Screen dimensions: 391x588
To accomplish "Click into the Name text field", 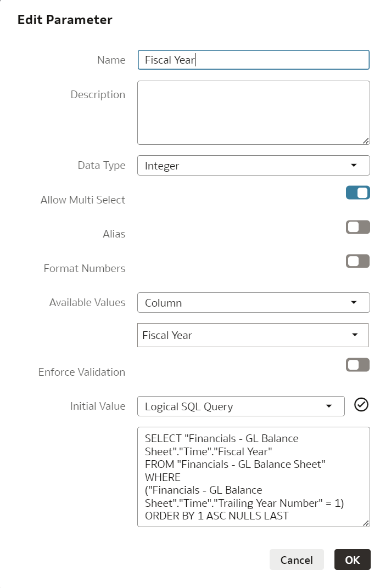I will click(x=253, y=60).
